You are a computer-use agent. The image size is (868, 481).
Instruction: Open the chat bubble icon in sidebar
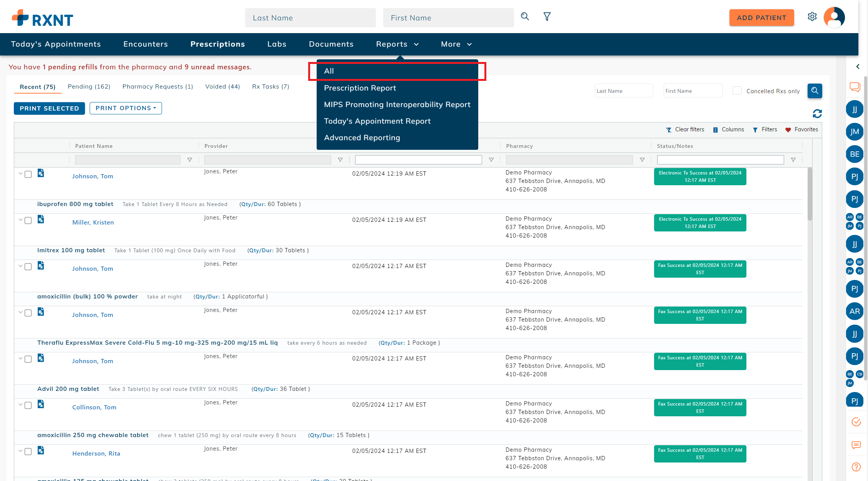click(x=855, y=87)
